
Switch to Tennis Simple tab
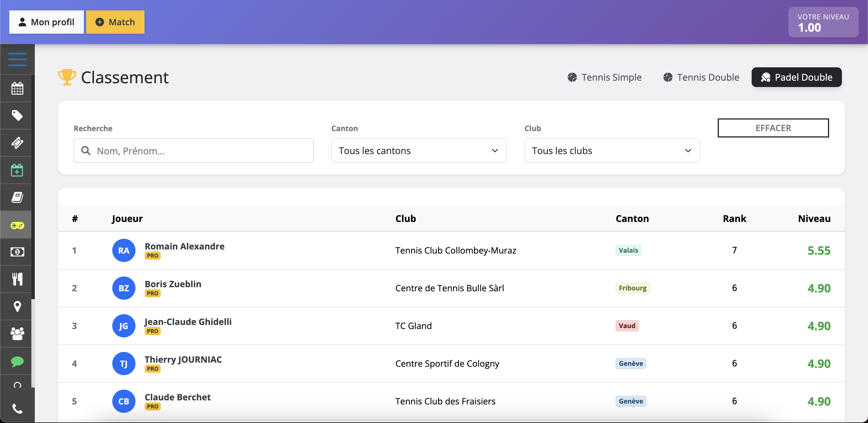(x=605, y=77)
